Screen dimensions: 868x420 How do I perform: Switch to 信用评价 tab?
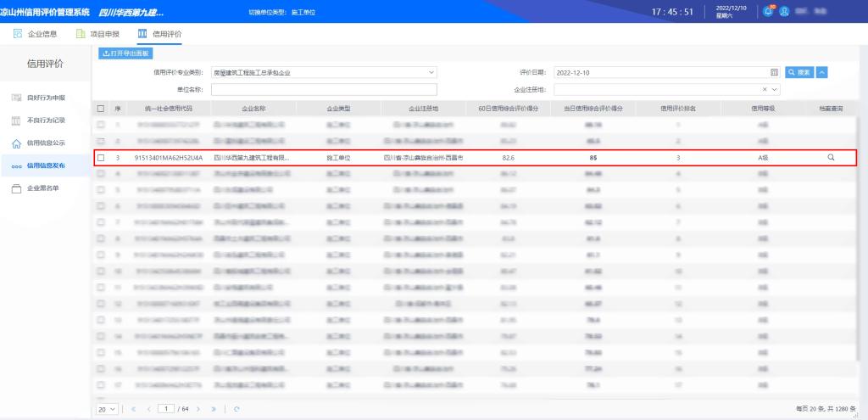[x=159, y=34]
